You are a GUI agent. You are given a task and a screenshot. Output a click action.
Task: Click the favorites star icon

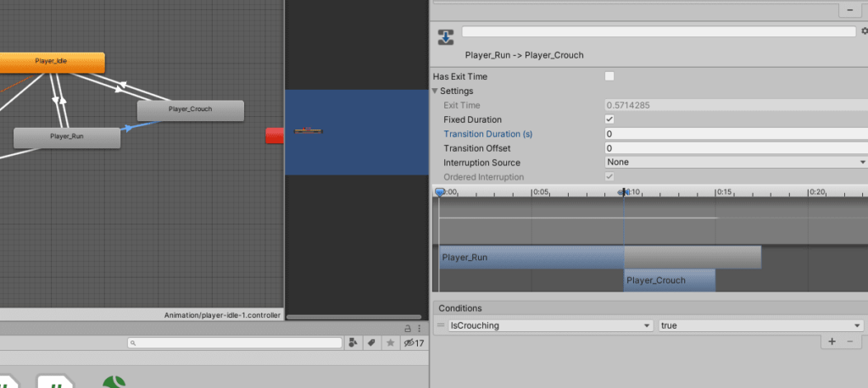(x=390, y=343)
